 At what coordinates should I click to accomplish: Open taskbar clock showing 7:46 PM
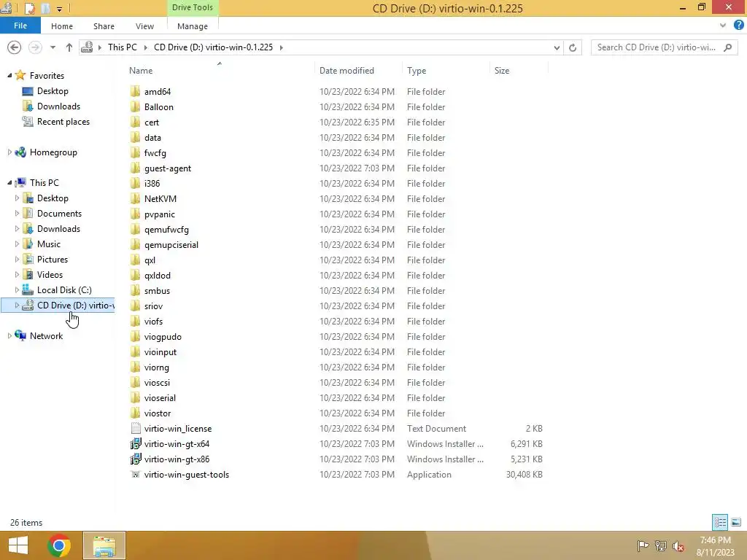coord(715,546)
